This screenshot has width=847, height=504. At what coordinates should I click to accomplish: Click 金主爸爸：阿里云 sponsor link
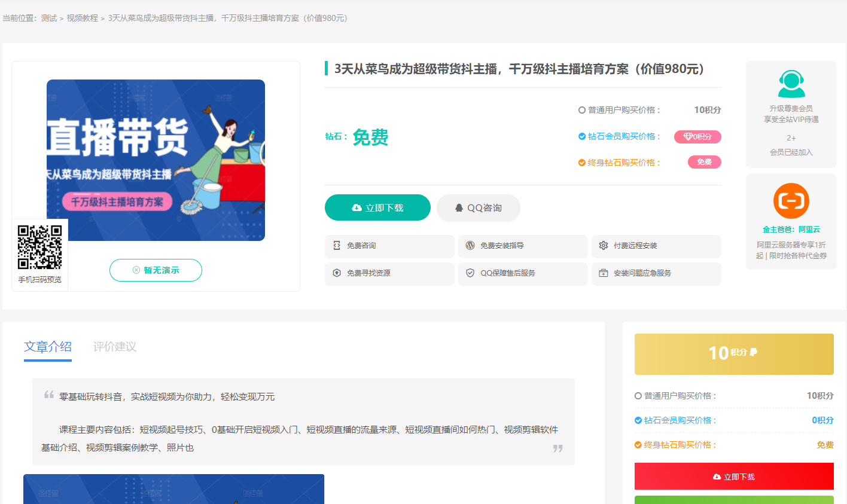791,230
